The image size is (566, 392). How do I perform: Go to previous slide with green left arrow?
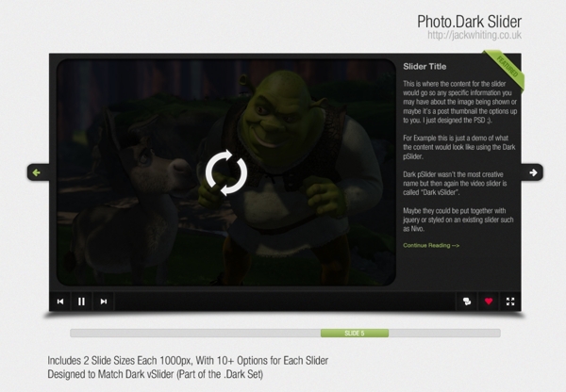[x=37, y=172]
